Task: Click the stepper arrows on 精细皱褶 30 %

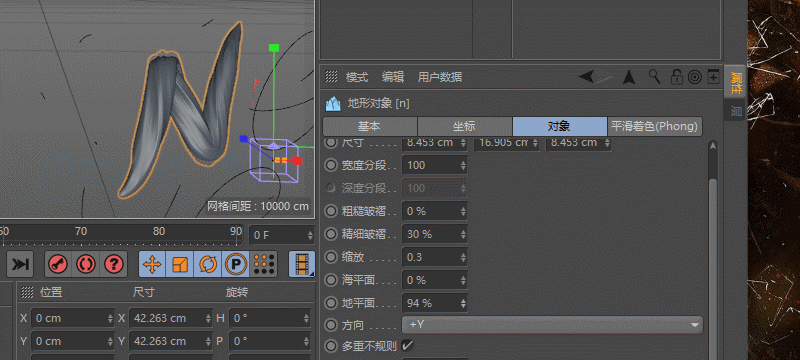Action: pos(463,234)
